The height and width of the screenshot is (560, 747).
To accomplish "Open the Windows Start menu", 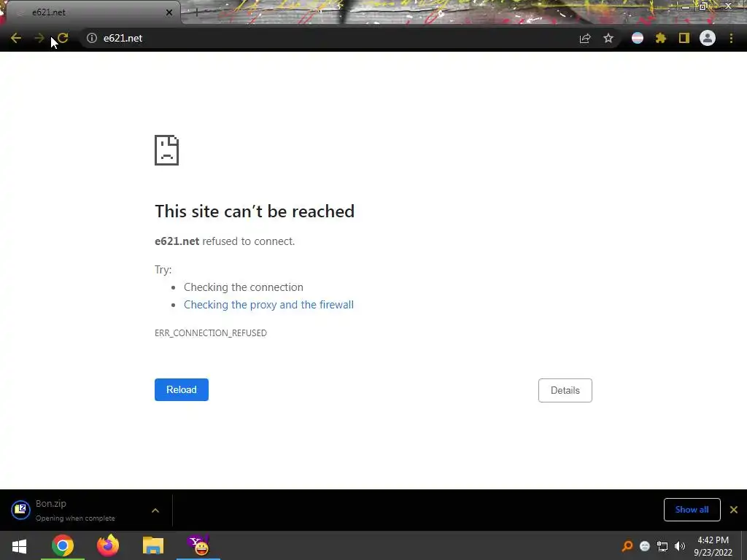I will tap(19, 545).
